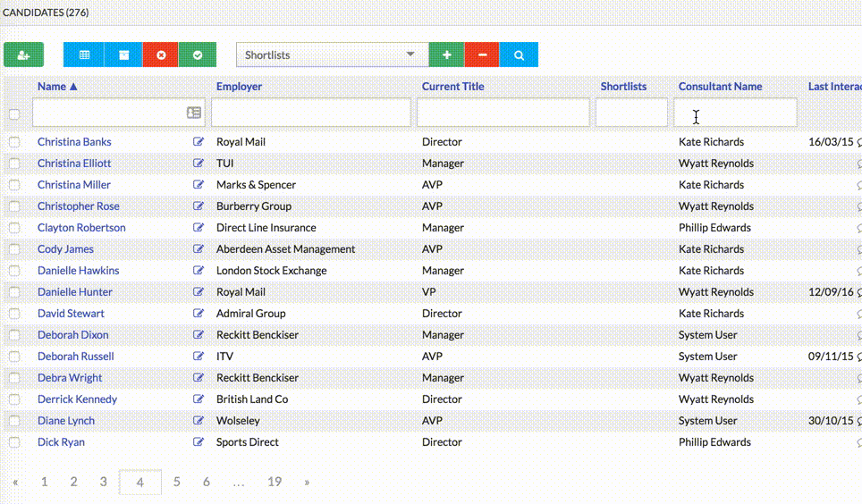Tick the checkbox for Christopher Rose

(x=13, y=206)
